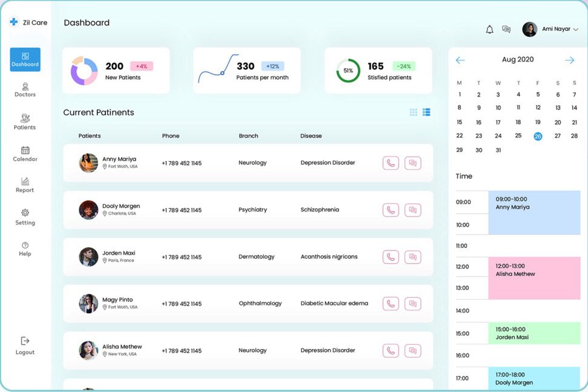Open Setting from the sidebar
This screenshot has height=392, width=588.
pos(25,218)
